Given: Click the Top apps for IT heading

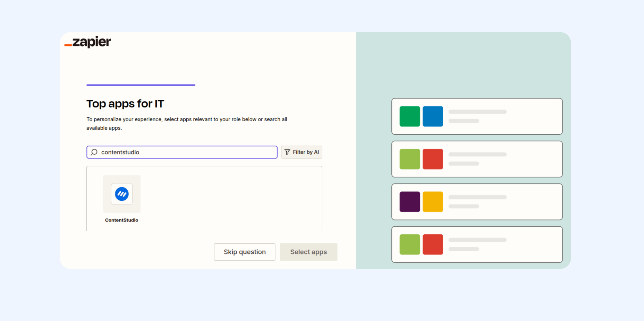Looking at the screenshot, I should tap(125, 104).
